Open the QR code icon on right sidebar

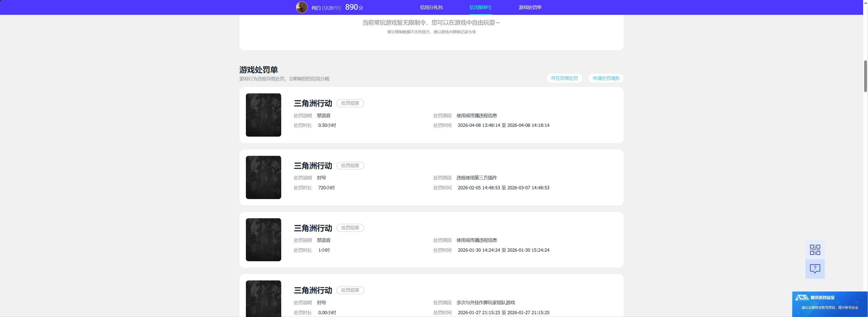tap(815, 250)
